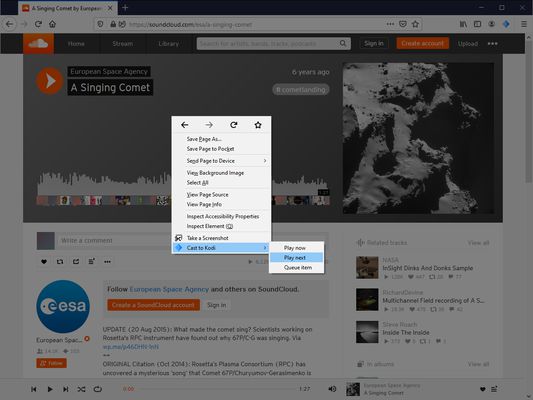The width and height of the screenshot is (533, 400).
Task: Click the Forward arrow in the context menu
Action: (x=209, y=125)
